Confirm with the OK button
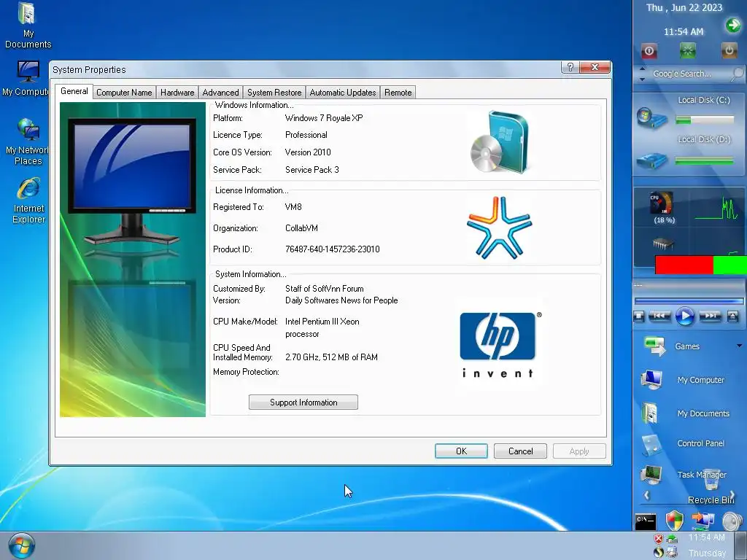This screenshot has height=560, width=747. point(461,451)
